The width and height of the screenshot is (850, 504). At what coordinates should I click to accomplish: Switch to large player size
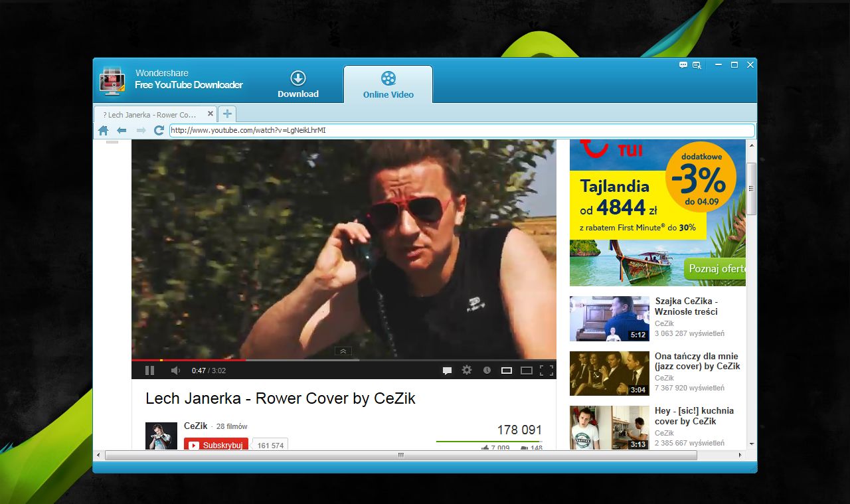[x=527, y=371]
